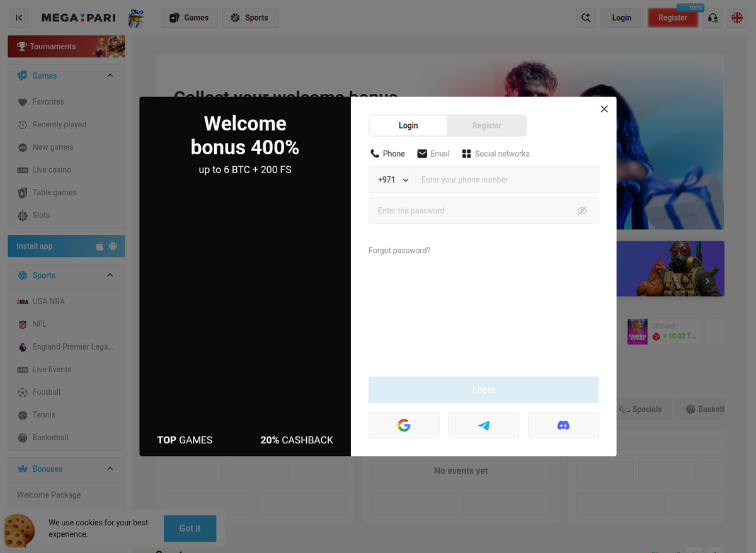This screenshot has width=756, height=553.
Task: Click the red Register button
Action: (x=673, y=18)
